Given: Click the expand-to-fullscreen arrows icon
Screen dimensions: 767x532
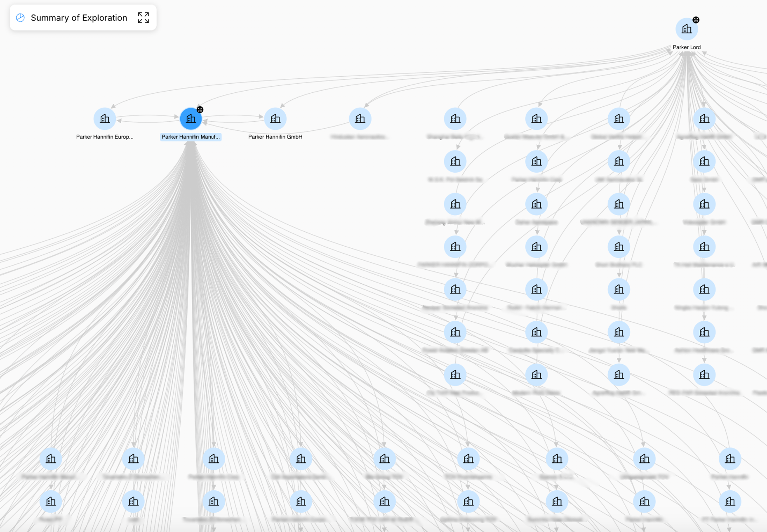Looking at the screenshot, I should pos(144,18).
